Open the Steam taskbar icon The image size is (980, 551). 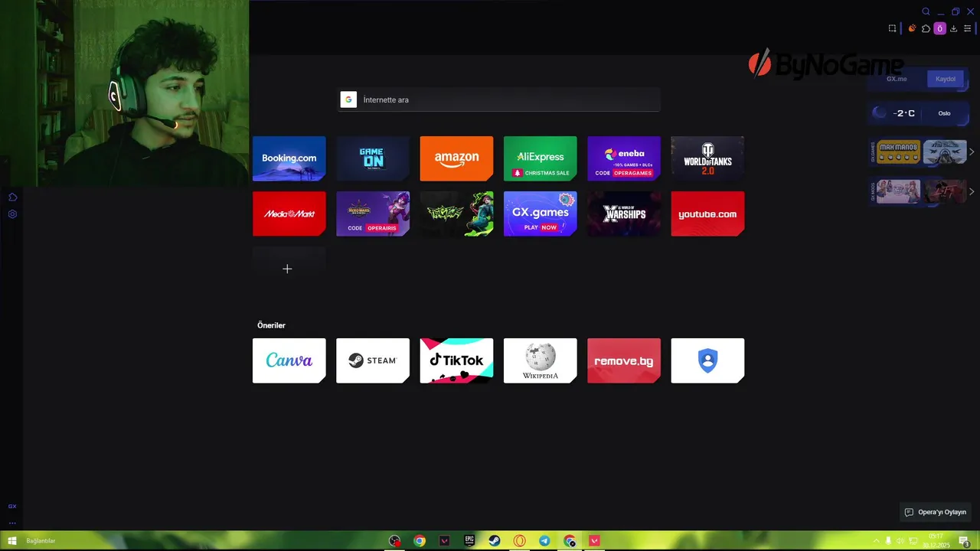pyautogui.click(x=495, y=541)
